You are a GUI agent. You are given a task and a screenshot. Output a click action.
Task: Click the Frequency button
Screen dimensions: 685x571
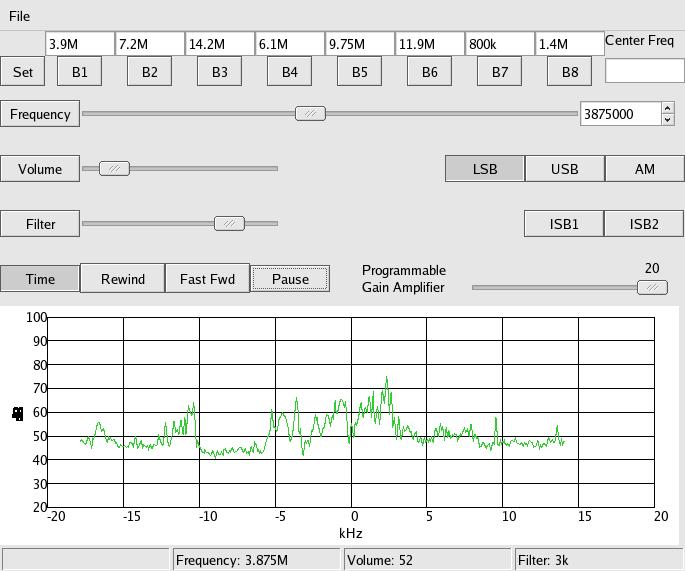click(40, 114)
